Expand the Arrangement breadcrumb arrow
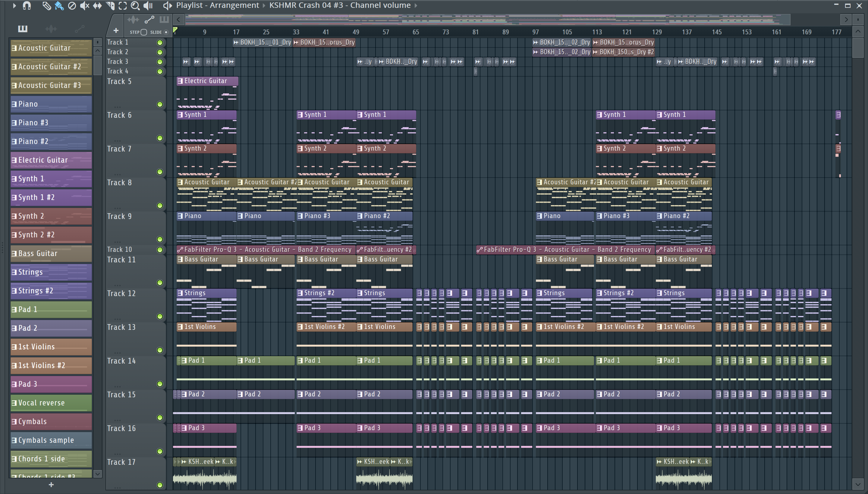 click(x=264, y=5)
